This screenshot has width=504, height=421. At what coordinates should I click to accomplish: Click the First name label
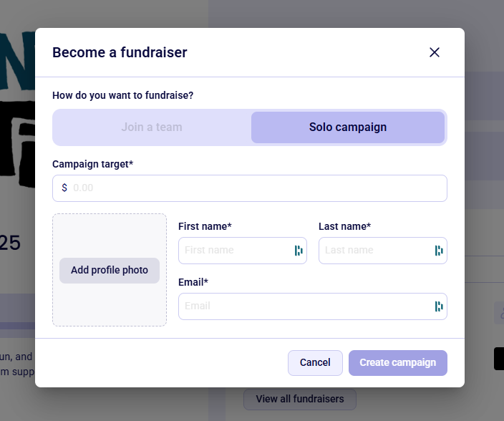205,226
